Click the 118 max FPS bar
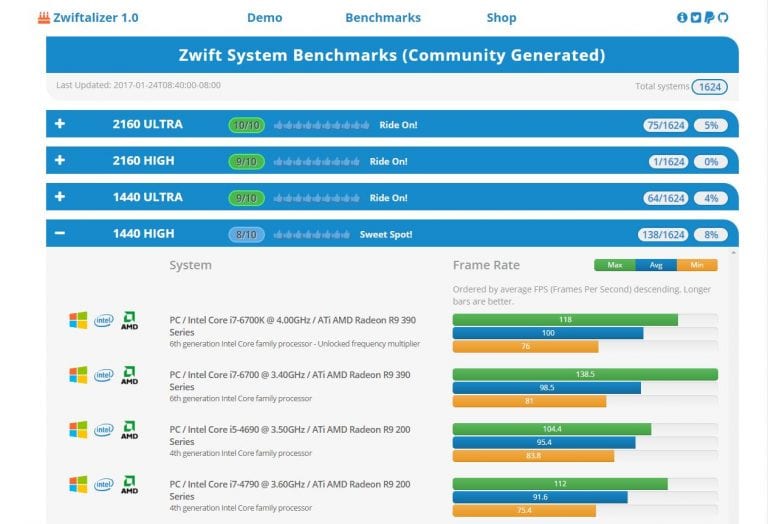Screen dimensions: 768x524 point(565,320)
